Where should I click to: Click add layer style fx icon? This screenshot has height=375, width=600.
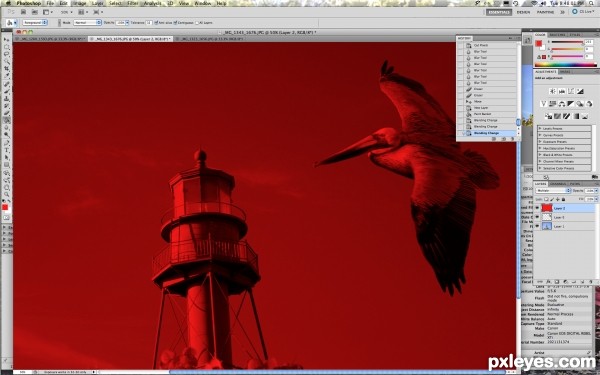(x=548, y=282)
